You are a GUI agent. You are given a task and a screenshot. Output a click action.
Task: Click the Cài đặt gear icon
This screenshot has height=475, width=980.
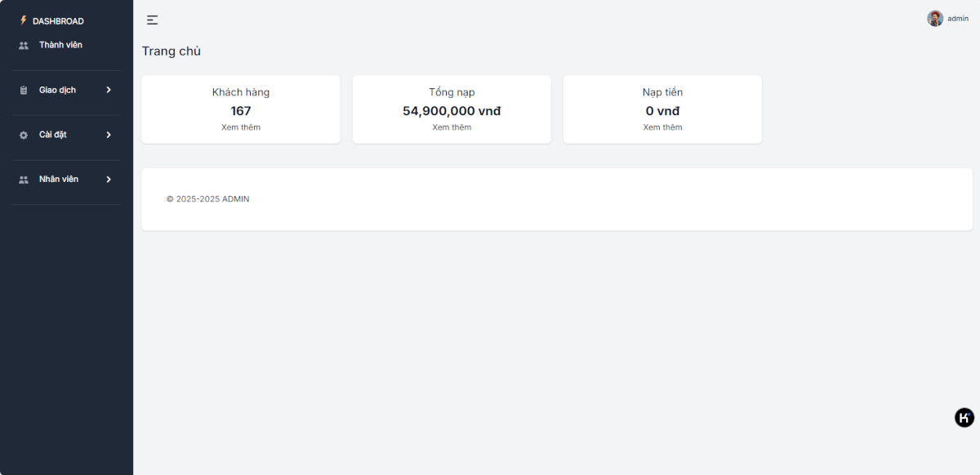click(24, 135)
